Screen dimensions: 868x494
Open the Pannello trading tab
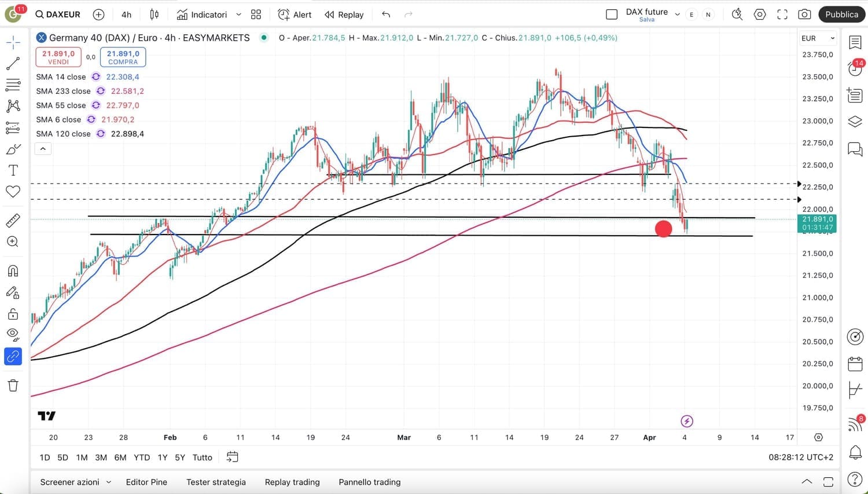[x=370, y=482]
